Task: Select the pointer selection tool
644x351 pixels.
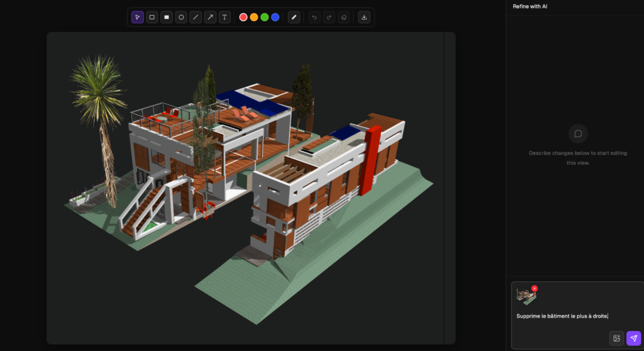Action: point(138,17)
